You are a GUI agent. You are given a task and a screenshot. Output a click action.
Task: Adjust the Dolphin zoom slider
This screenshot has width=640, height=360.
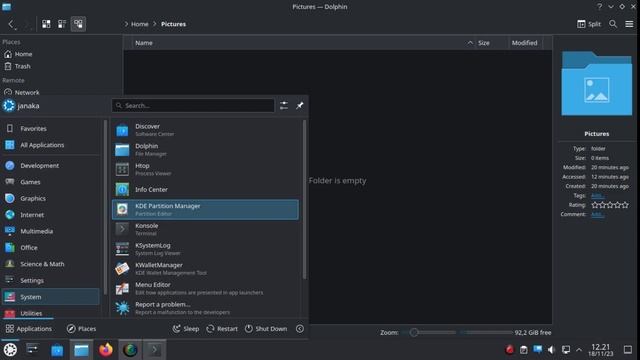[429, 332]
